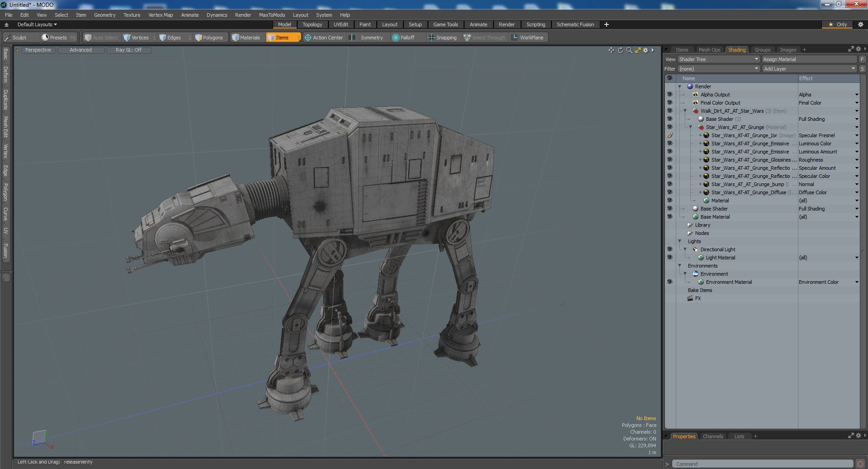Expand the Library folder
The height and width of the screenshot is (469, 868).
coord(690,225)
